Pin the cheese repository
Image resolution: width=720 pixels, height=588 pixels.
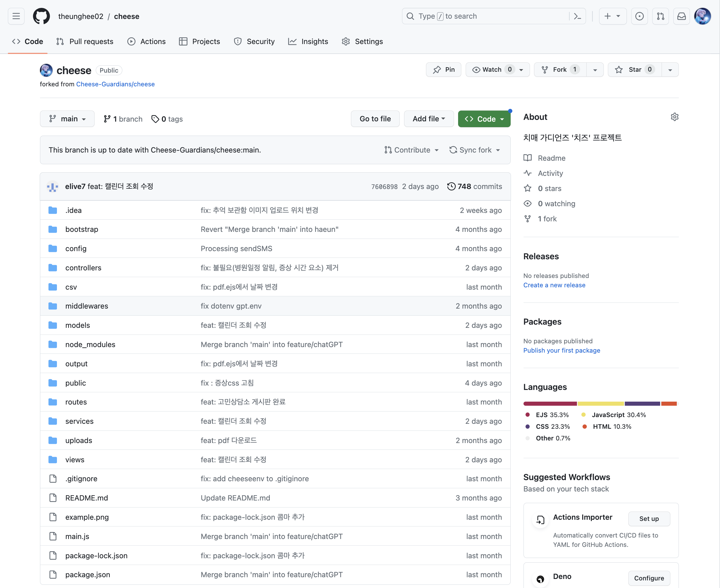pyautogui.click(x=444, y=69)
